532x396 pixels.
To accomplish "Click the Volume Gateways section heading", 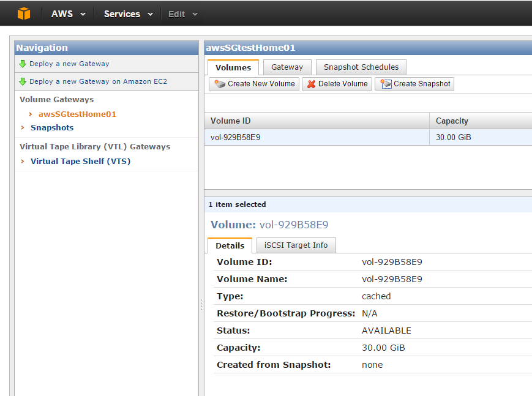I will click(57, 99).
